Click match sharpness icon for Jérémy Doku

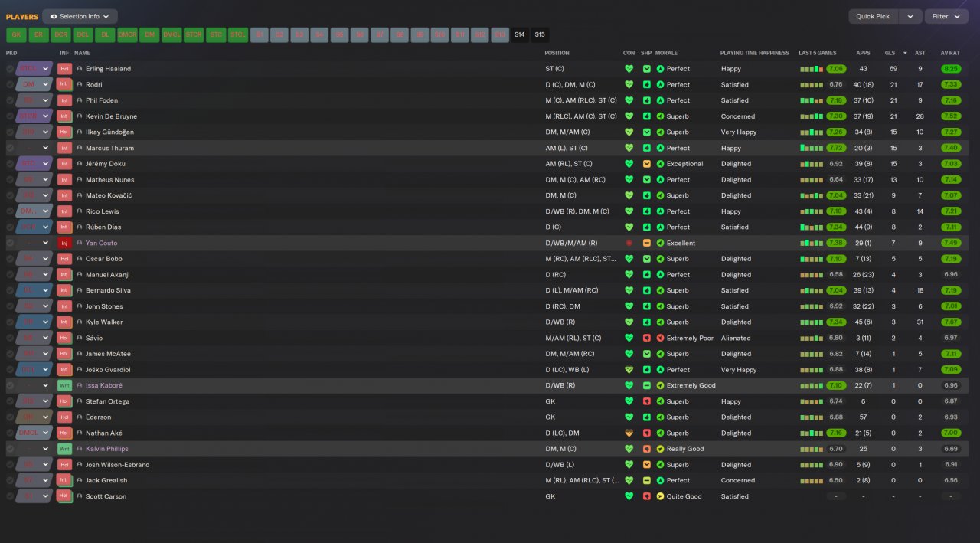pos(647,164)
